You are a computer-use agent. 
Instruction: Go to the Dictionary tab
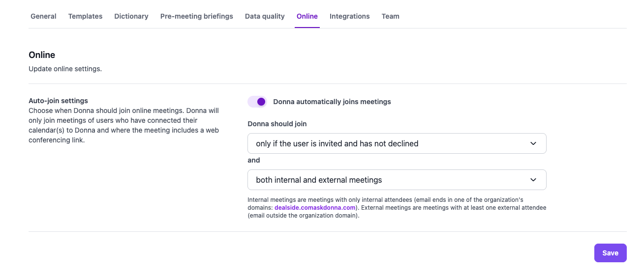(x=131, y=16)
